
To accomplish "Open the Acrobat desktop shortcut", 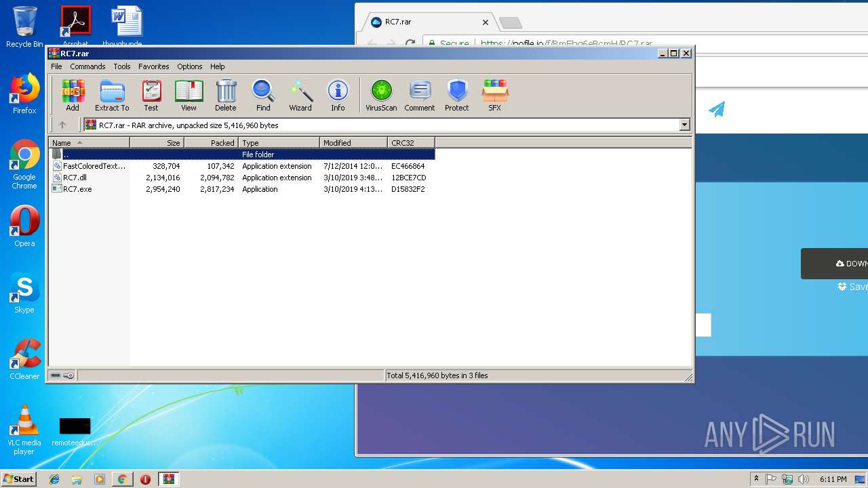I will [x=75, y=27].
